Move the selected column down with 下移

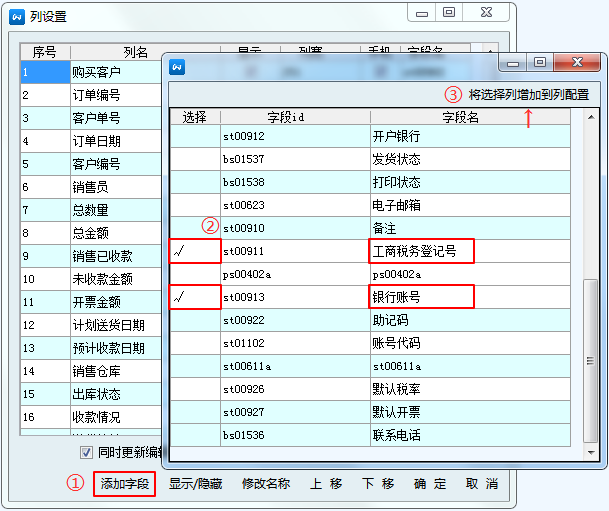click(377, 484)
